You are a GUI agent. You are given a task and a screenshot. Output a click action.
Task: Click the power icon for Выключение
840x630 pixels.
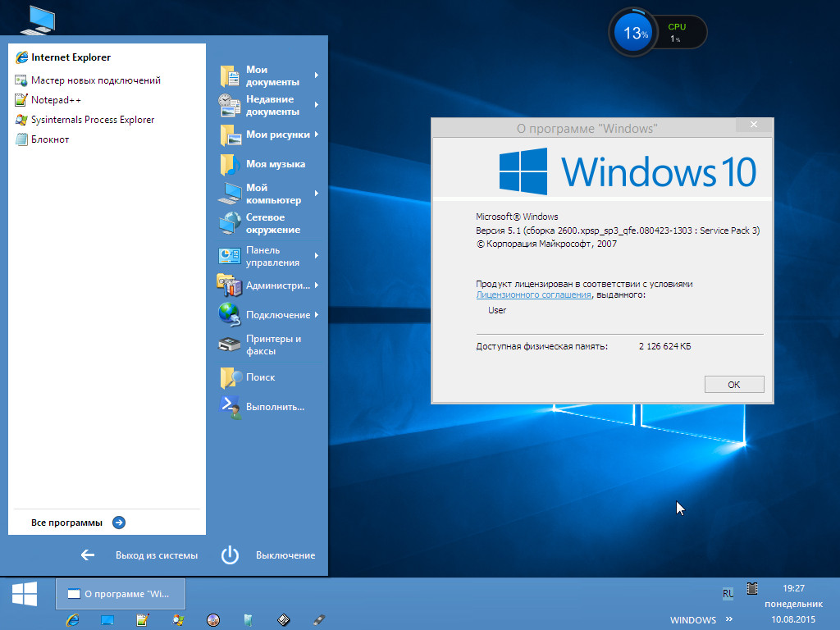pyautogui.click(x=230, y=555)
